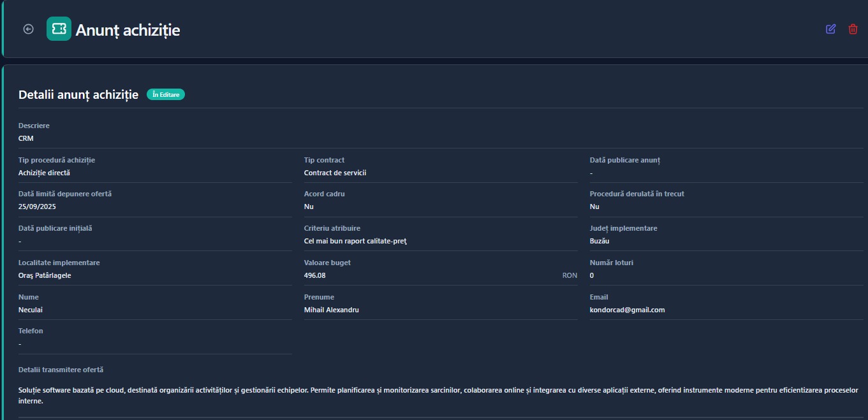The width and height of the screenshot is (868, 420).
Task: Click the "Detalii anunț achiziție" section heading
Action: tap(78, 95)
